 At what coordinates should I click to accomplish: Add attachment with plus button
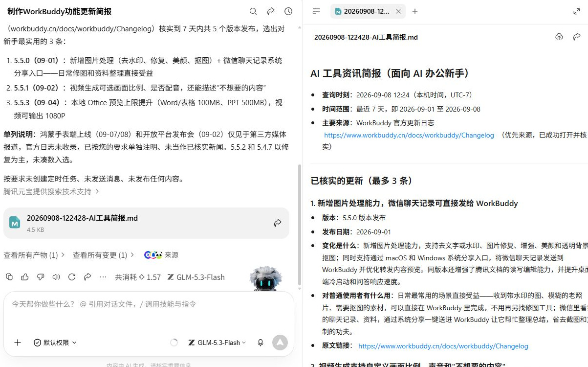click(18, 343)
